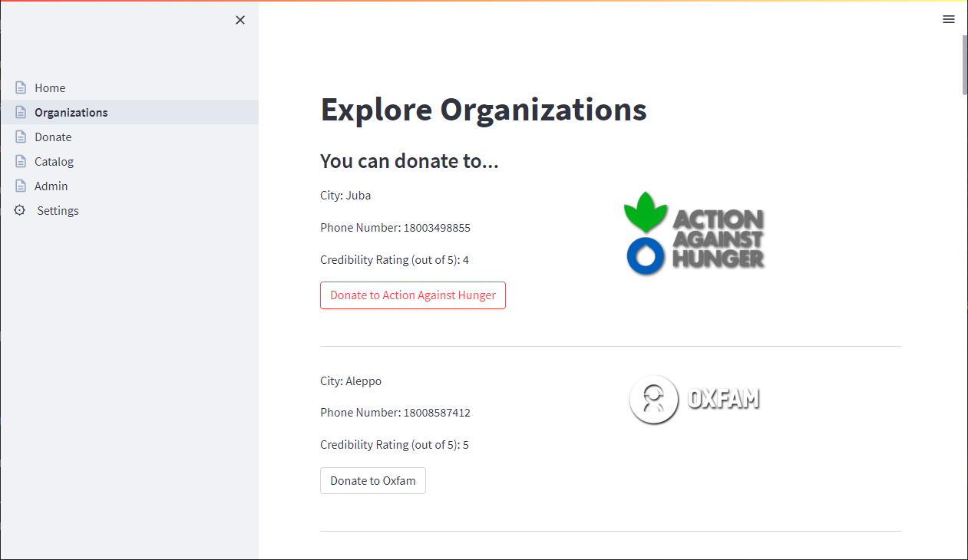Click the Oxfam logo image
Image resolution: width=968 pixels, height=560 pixels.
[695, 399]
